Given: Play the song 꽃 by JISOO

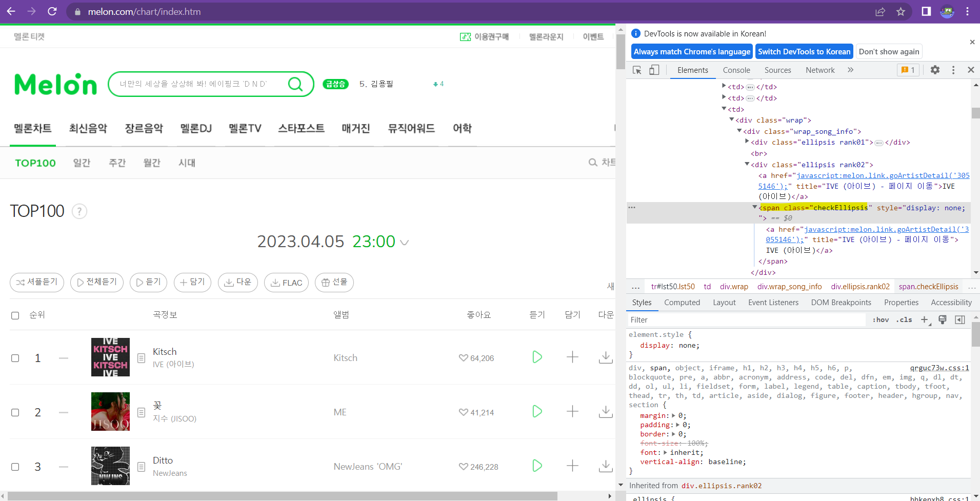Looking at the screenshot, I should pos(537,411).
